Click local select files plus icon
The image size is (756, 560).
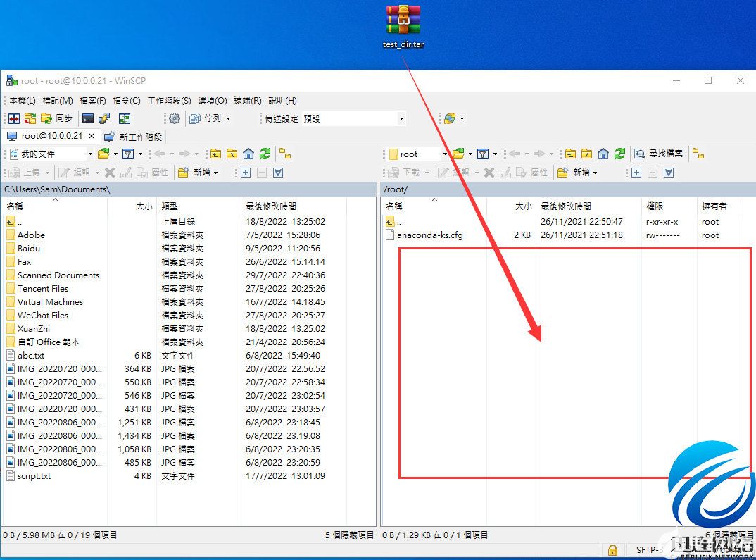(246, 172)
